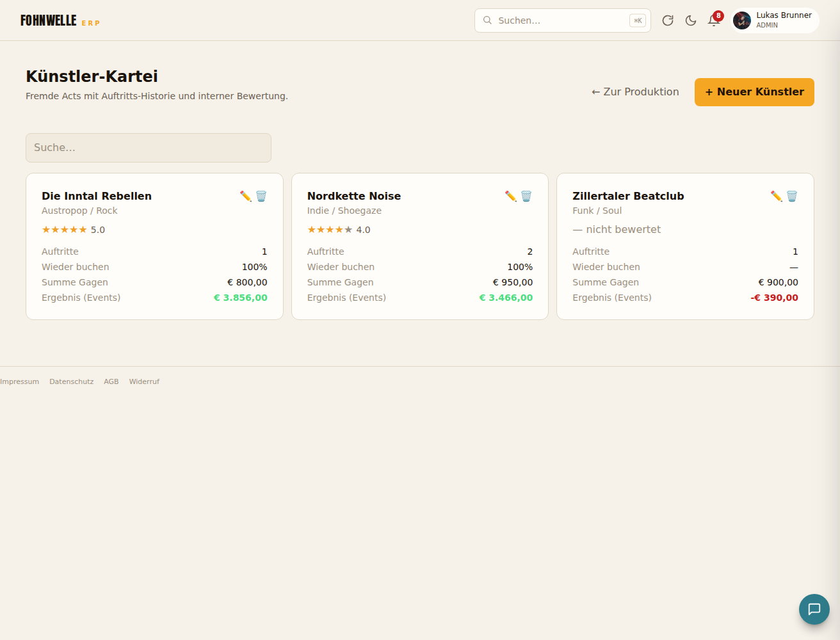This screenshot has width=840, height=640.
Task: Edit Die Inntal Rebellen with pencil icon
Action: point(245,196)
